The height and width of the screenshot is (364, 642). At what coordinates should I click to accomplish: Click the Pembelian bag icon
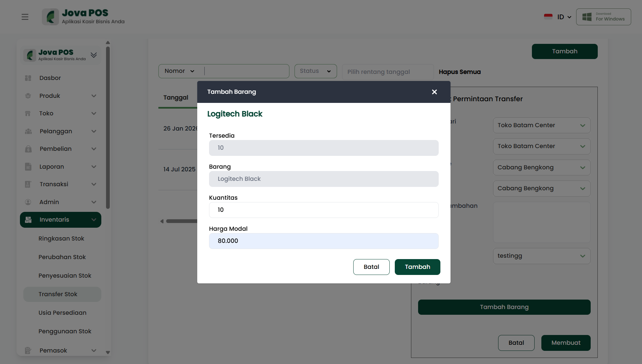[28, 149]
